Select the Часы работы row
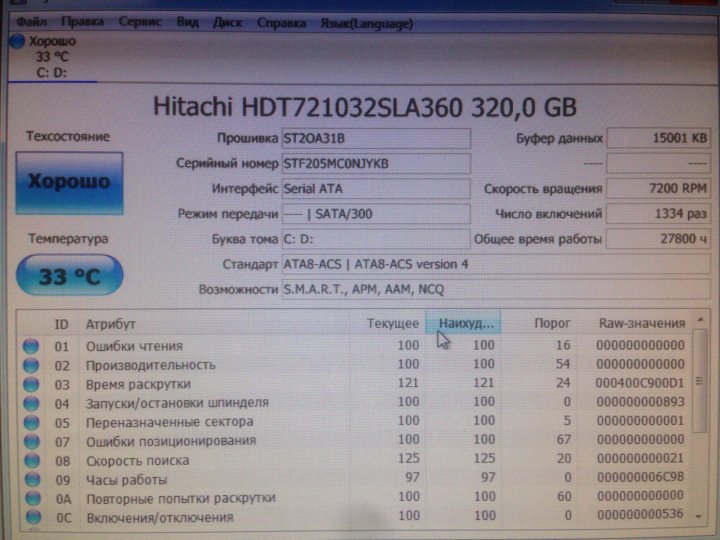Image resolution: width=720 pixels, height=540 pixels. [x=356, y=479]
